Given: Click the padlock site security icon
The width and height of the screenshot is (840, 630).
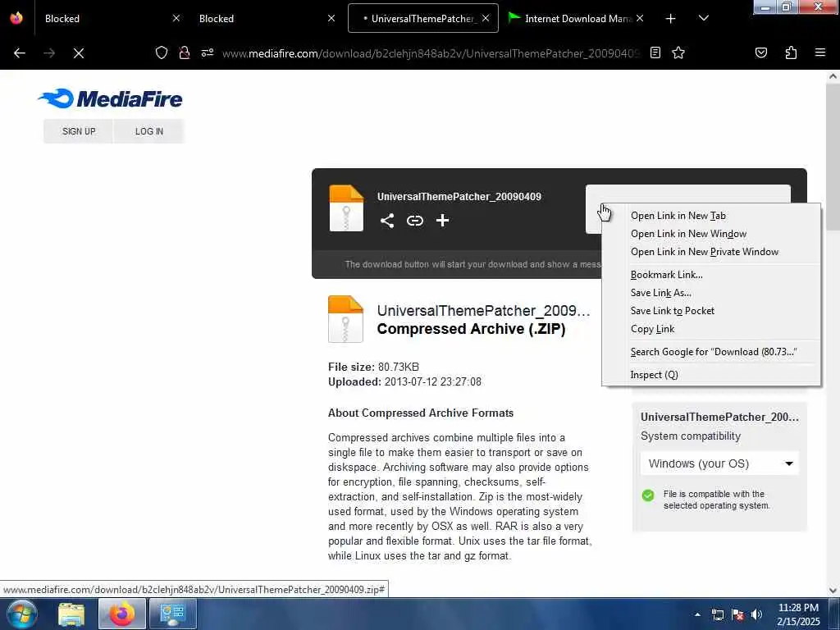Looking at the screenshot, I should [185, 52].
